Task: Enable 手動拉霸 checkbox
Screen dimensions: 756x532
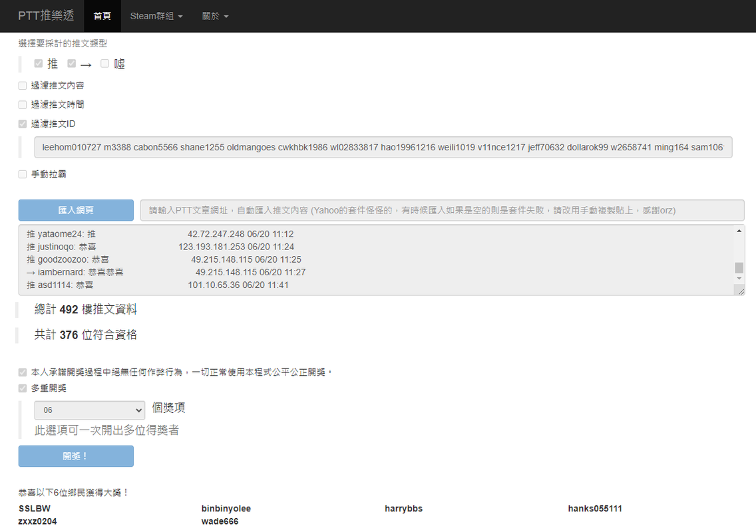Action: point(23,174)
